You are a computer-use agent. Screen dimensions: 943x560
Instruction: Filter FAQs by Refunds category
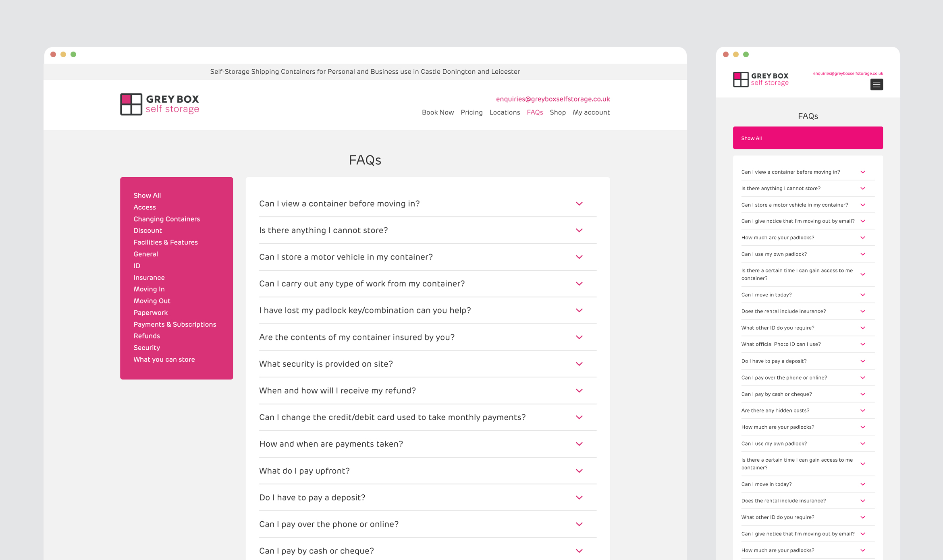click(147, 336)
